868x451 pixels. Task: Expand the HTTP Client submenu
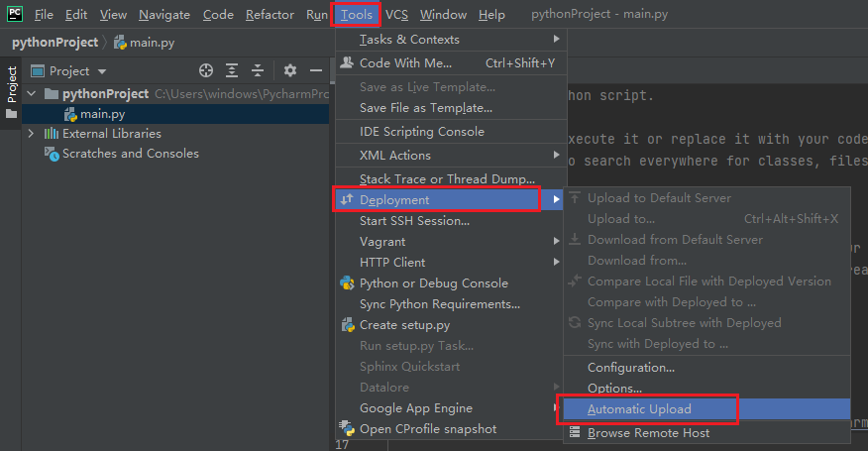pos(556,262)
